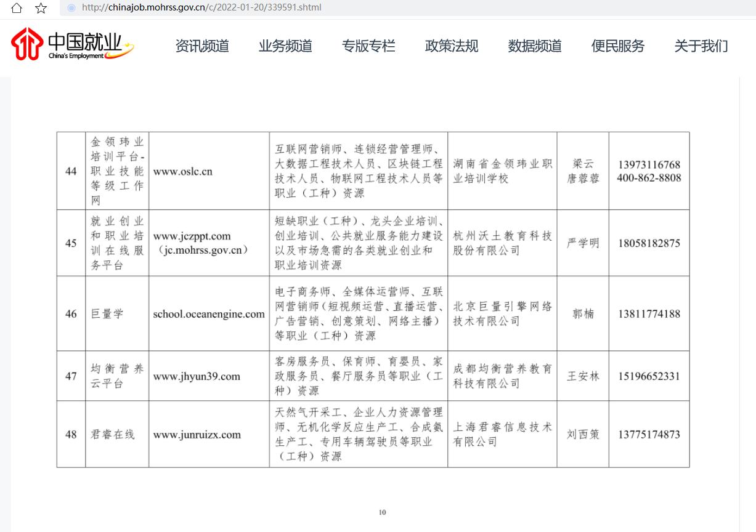Click contact name 郭楠
The width and height of the screenshot is (756, 532).
[583, 314]
